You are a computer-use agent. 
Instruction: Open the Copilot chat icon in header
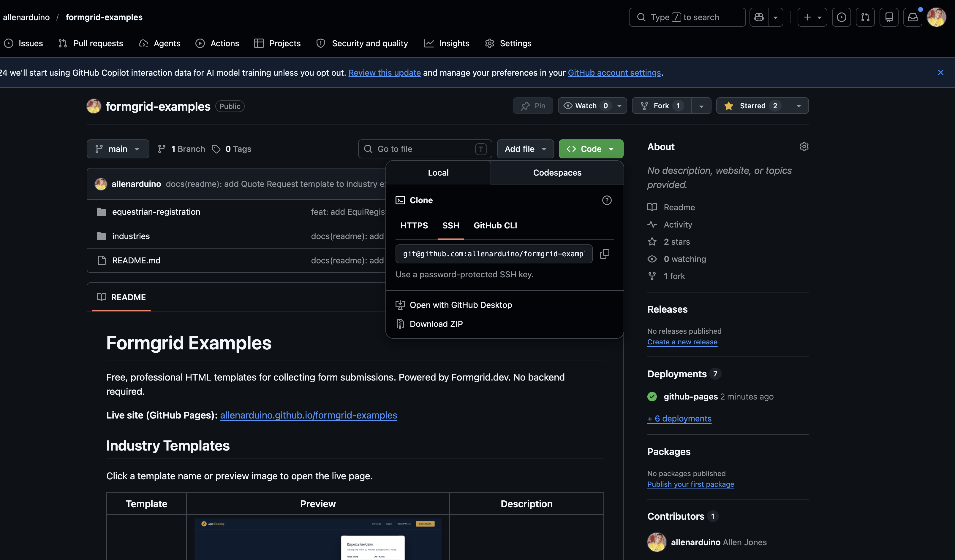[x=759, y=17]
